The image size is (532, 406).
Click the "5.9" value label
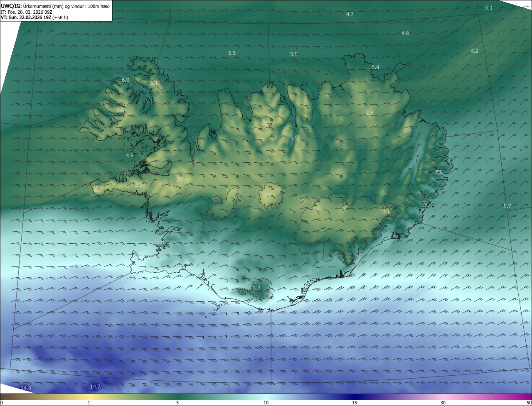(294, 137)
